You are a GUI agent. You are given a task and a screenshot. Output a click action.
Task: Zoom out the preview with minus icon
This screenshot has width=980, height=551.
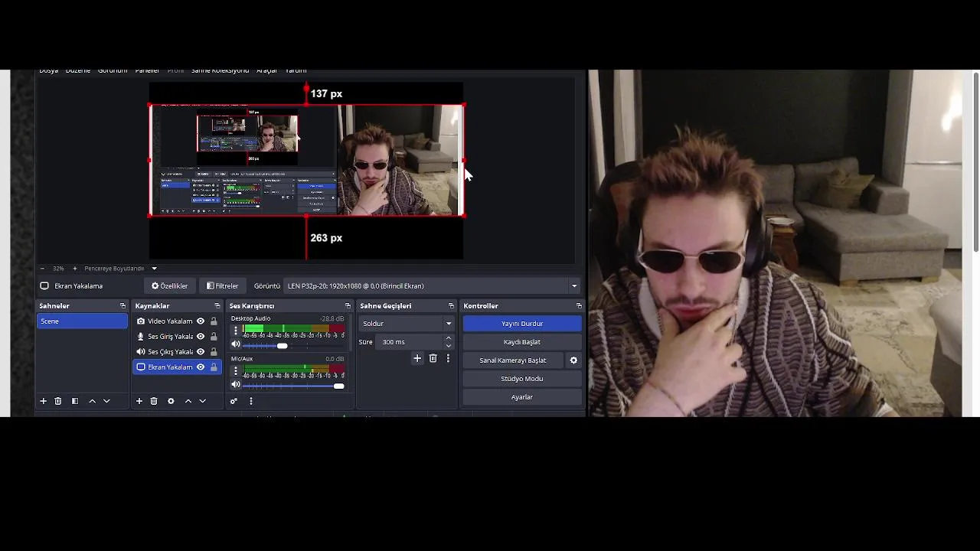pos(43,269)
